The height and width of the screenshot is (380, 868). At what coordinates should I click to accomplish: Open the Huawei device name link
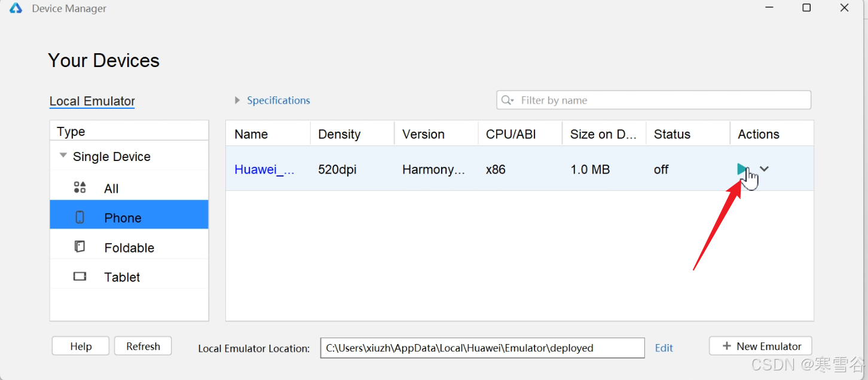pyautogui.click(x=264, y=169)
